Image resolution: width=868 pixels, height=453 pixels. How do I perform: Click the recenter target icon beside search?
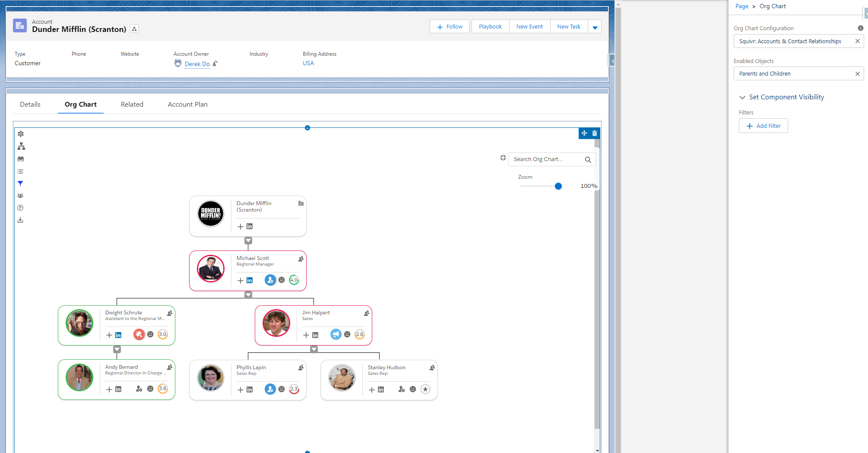[503, 158]
